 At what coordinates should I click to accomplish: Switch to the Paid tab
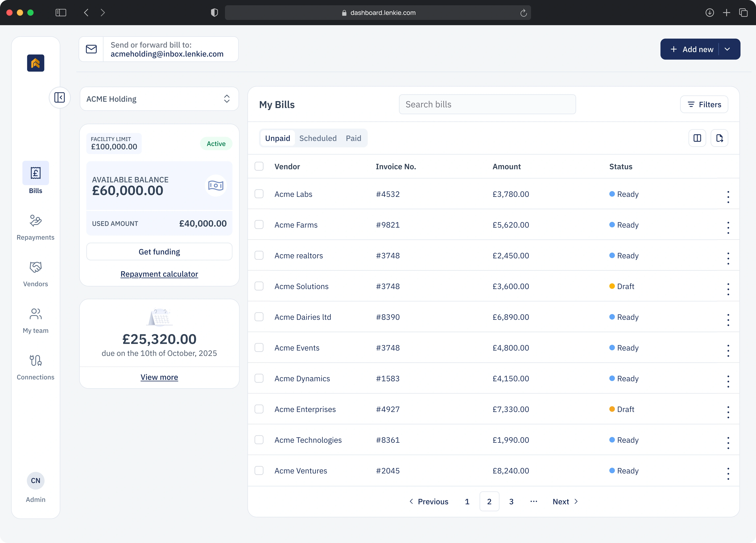[x=353, y=138]
